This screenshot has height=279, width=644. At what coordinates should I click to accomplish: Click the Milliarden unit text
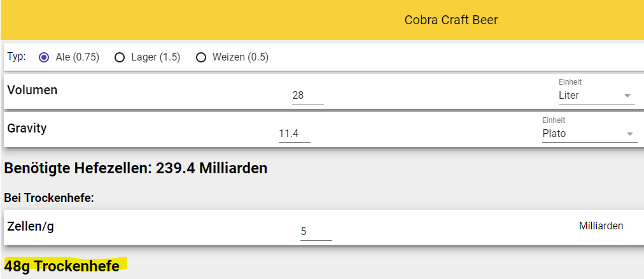coord(601,225)
